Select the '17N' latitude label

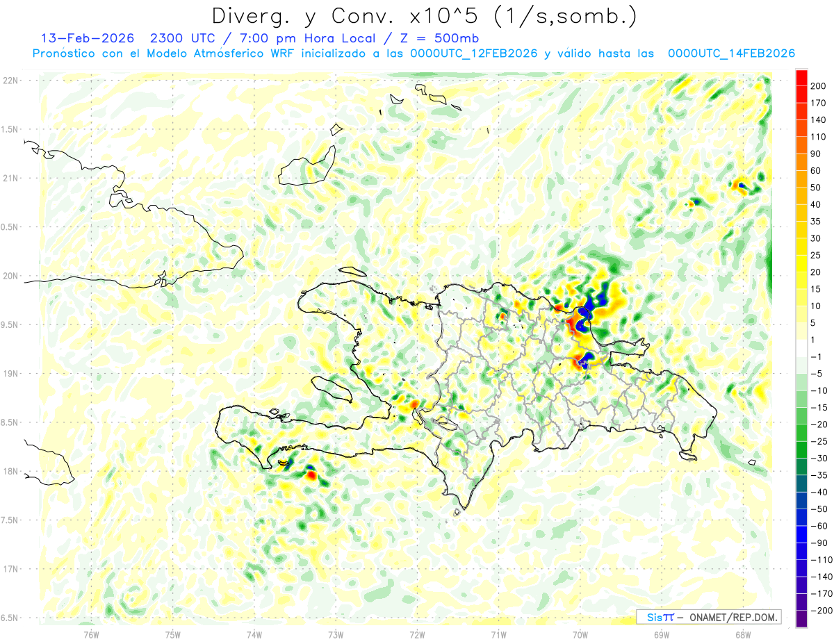coord(10,569)
